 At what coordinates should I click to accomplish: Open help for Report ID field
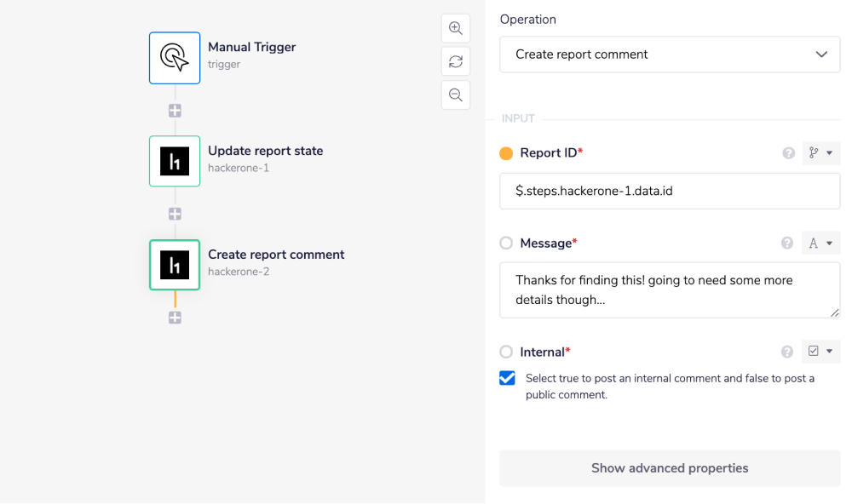click(x=788, y=153)
